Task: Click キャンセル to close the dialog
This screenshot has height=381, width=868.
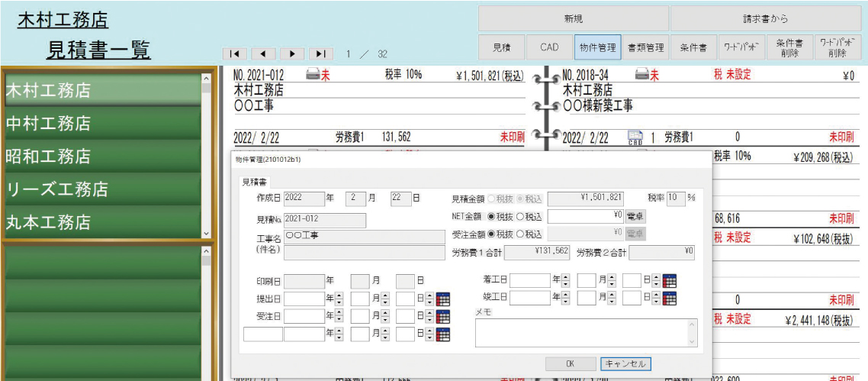Action: [x=625, y=364]
